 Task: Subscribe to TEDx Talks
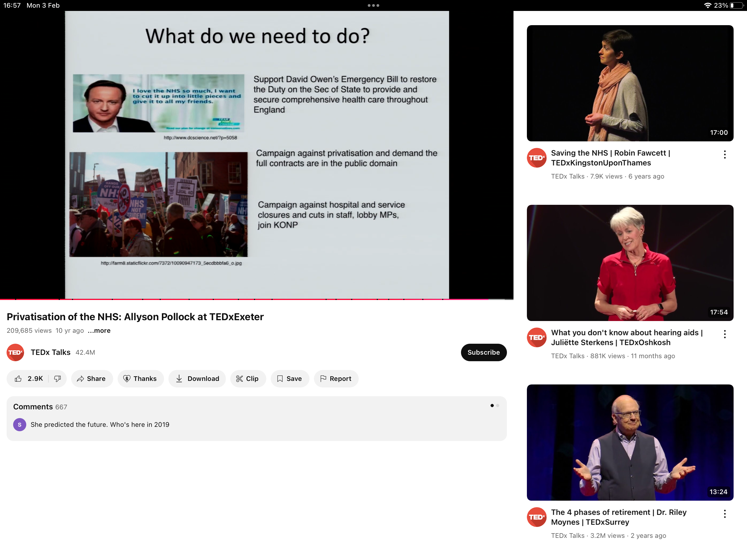pyautogui.click(x=484, y=352)
